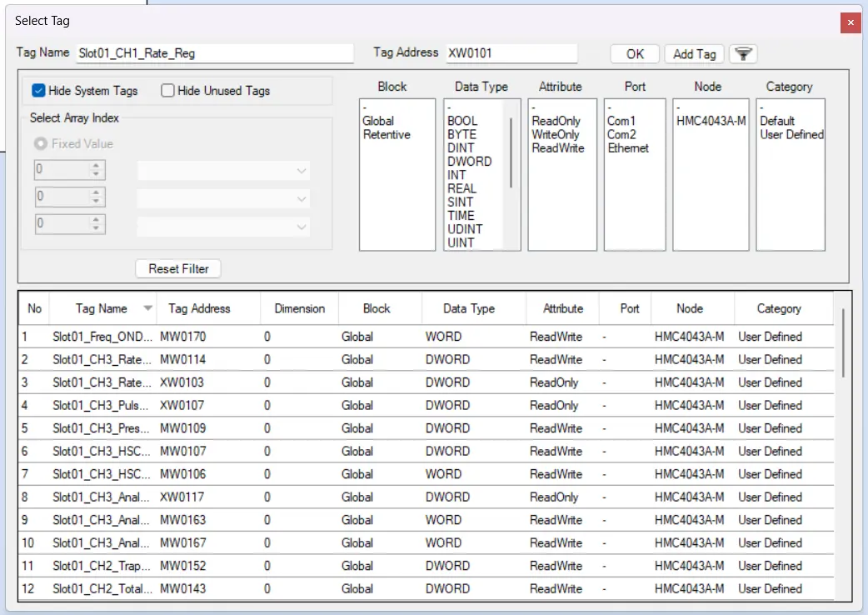Select HMC4043A-M in Node filter list
The image size is (868, 615).
[711, 121]
